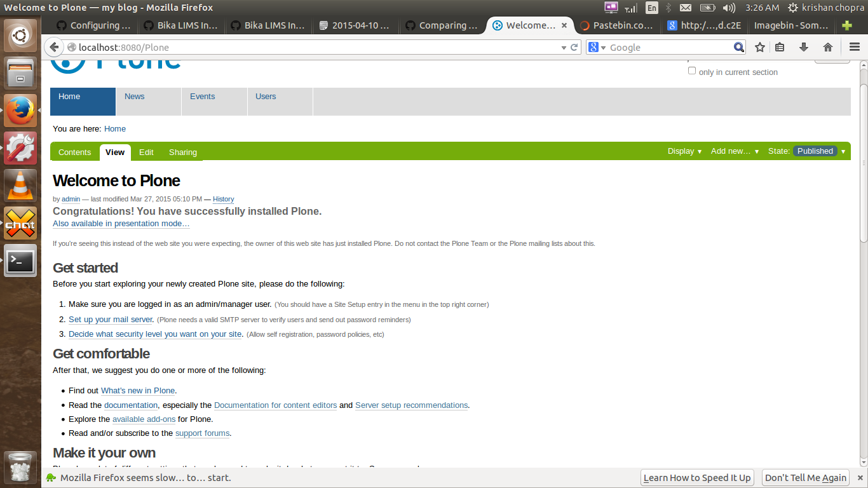Open the Contents tab
868x488 pixels.
[x=75, y=152]
